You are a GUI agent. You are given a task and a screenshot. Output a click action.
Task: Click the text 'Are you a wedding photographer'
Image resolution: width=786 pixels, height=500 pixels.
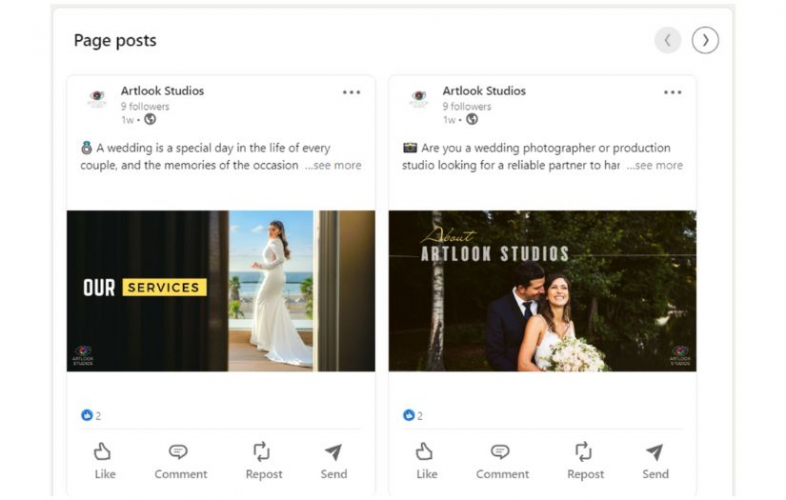tap(508, 148)
